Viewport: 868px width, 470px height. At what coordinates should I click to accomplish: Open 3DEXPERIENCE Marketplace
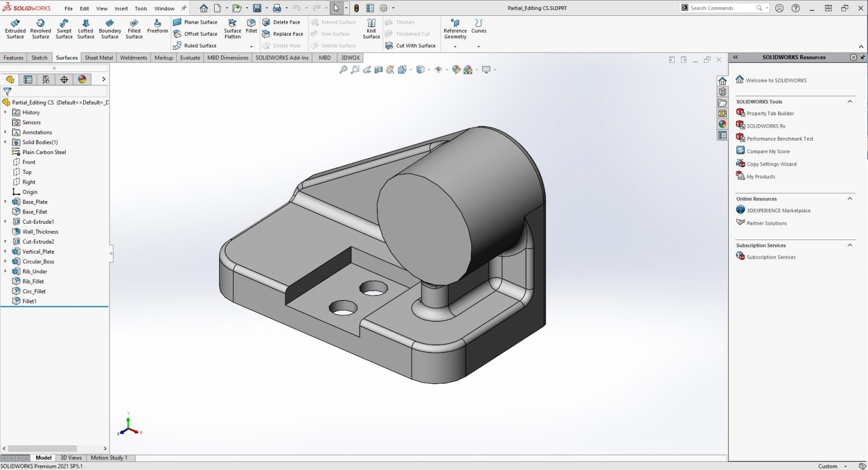pos(779,210)
